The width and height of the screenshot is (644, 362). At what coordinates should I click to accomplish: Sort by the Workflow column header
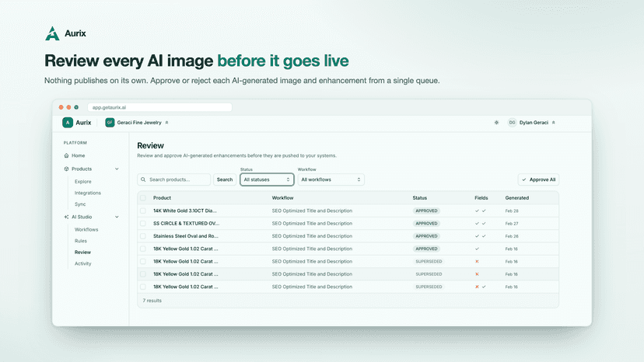point(282,198)
